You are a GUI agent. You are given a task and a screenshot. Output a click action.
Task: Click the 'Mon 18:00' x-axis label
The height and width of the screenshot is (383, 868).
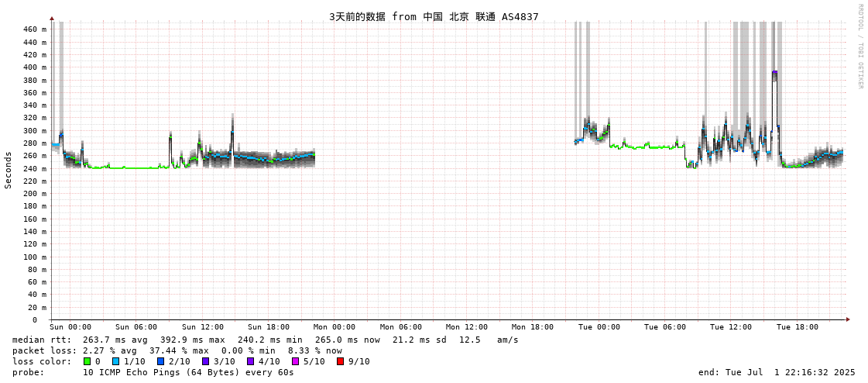[x=533, y=327]
